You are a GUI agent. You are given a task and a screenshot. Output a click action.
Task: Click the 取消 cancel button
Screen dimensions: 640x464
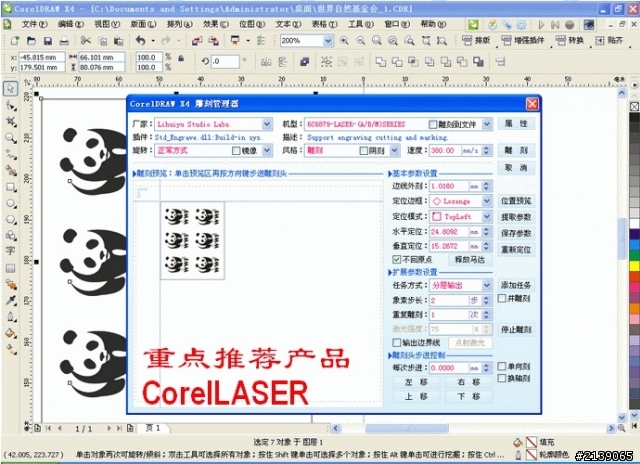tap(516, 168)
